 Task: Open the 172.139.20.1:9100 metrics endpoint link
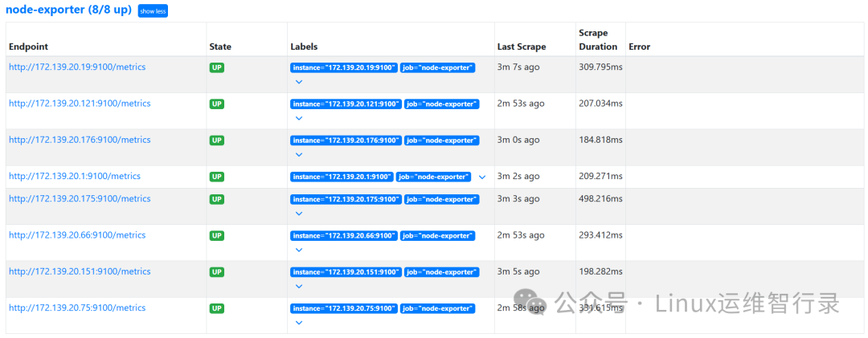75,177
